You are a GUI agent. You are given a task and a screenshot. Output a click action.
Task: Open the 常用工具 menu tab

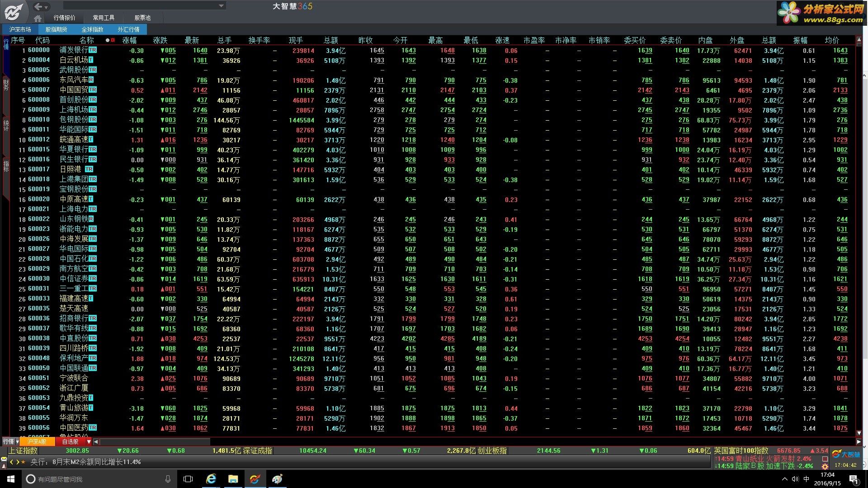pos(104,18)
